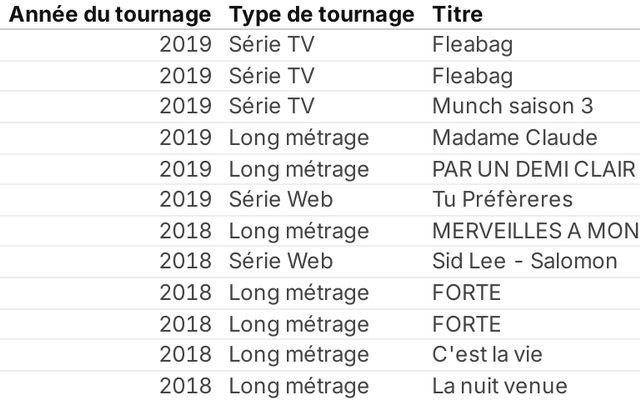Select the "Titre" column header
The width and height of the screenshot is (640, 400).
coord(458,15)
